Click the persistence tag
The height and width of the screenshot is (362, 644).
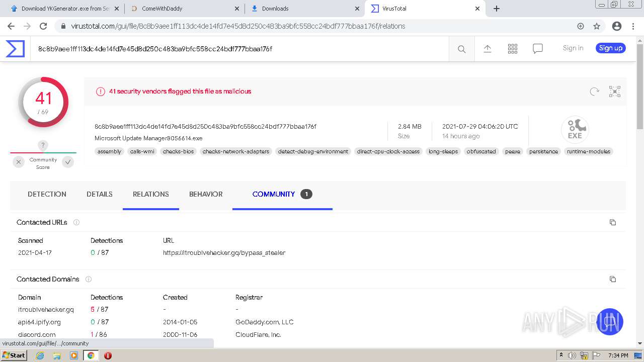(x=543, y=151)
